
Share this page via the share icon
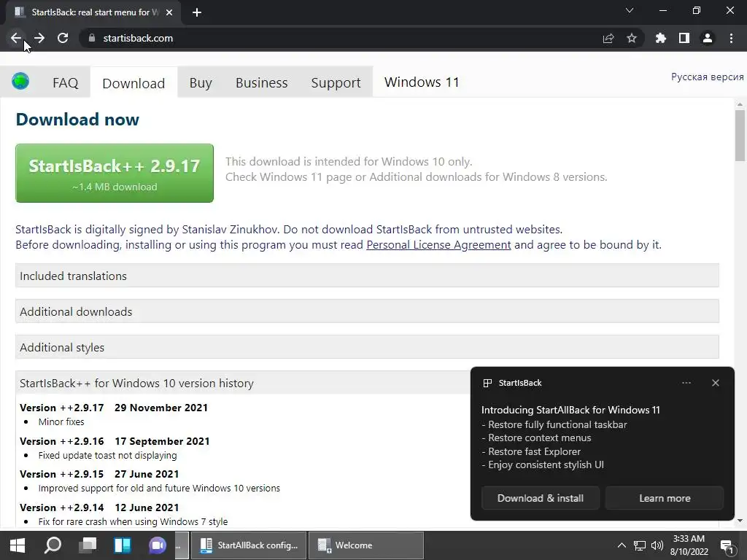[x=608, y=38]
